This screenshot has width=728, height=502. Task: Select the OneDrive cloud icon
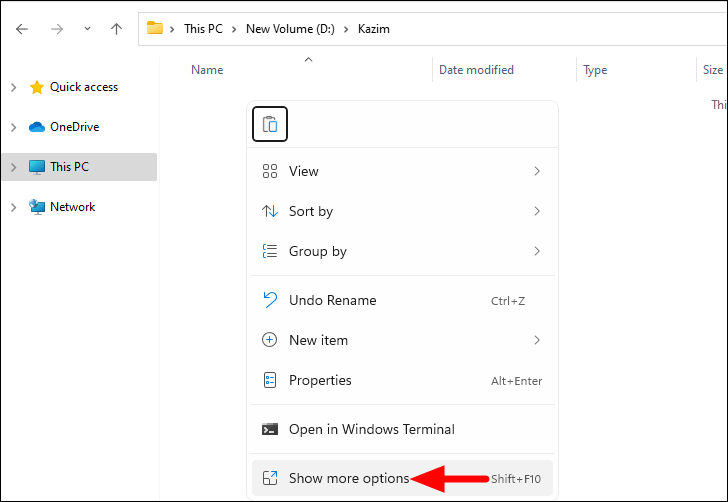37,127
